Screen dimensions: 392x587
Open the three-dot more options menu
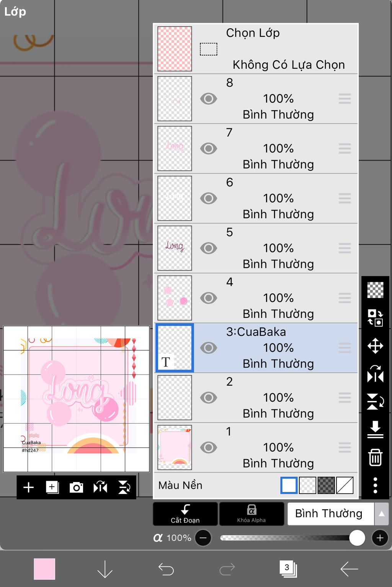tap(375, 485)
